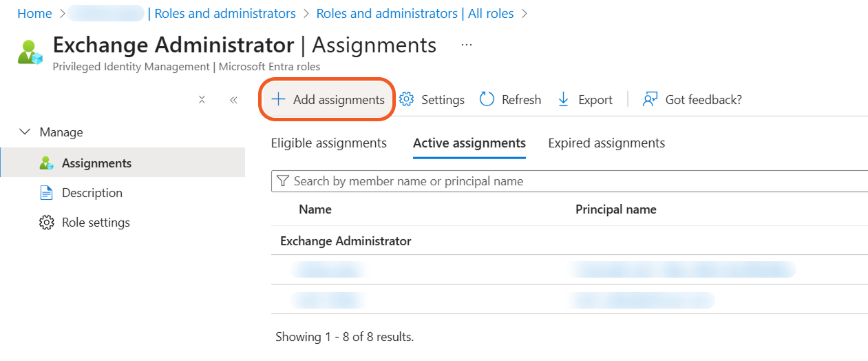This screenshot has height=361, width=868.
Task: Switch to Expired assignments tab
Action: click(606, 143)
